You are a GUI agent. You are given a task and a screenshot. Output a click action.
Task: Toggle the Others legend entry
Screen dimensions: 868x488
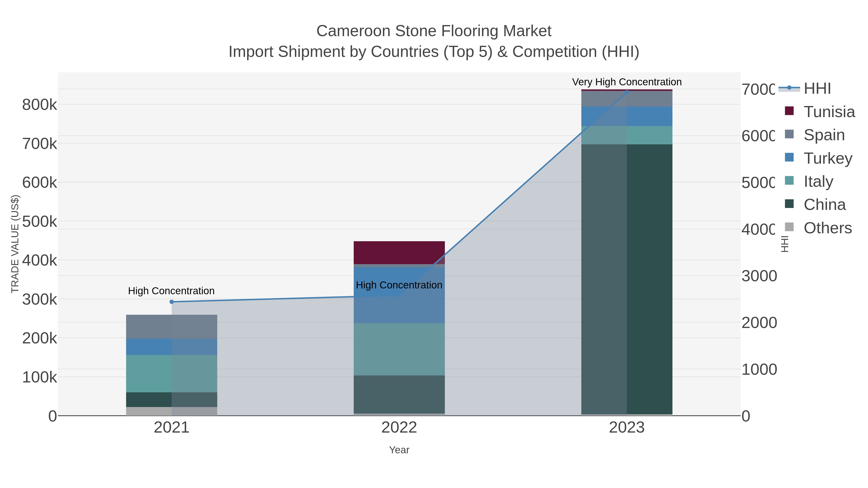[818, 228]
